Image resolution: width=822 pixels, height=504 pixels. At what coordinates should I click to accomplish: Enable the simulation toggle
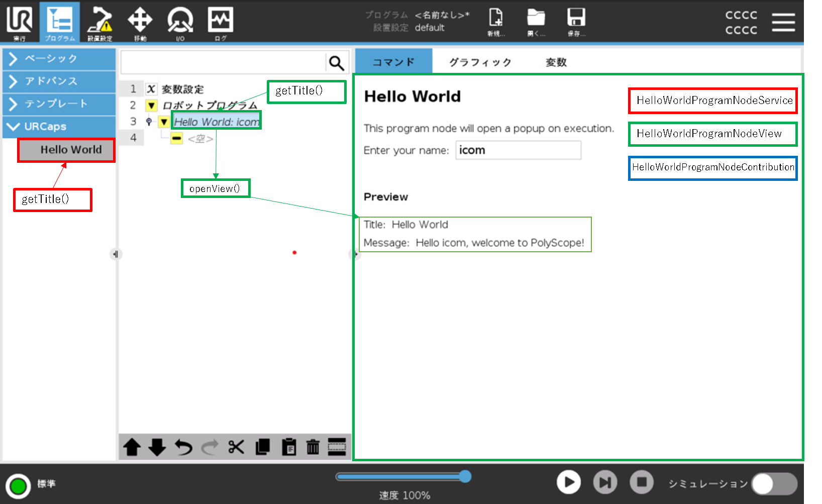tap(774, 483)
